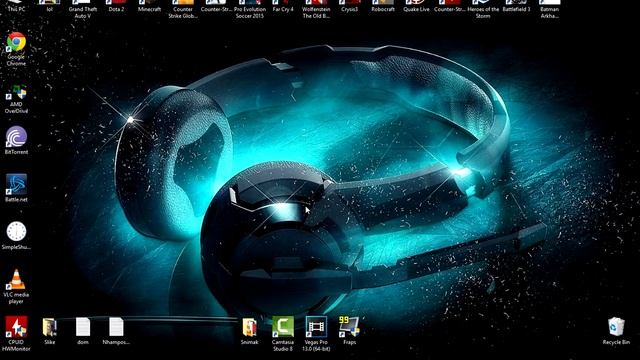Select the VLC media player cone icon
Image resolution: width=640 pixels, height=360 pixels.
point(16,280)
